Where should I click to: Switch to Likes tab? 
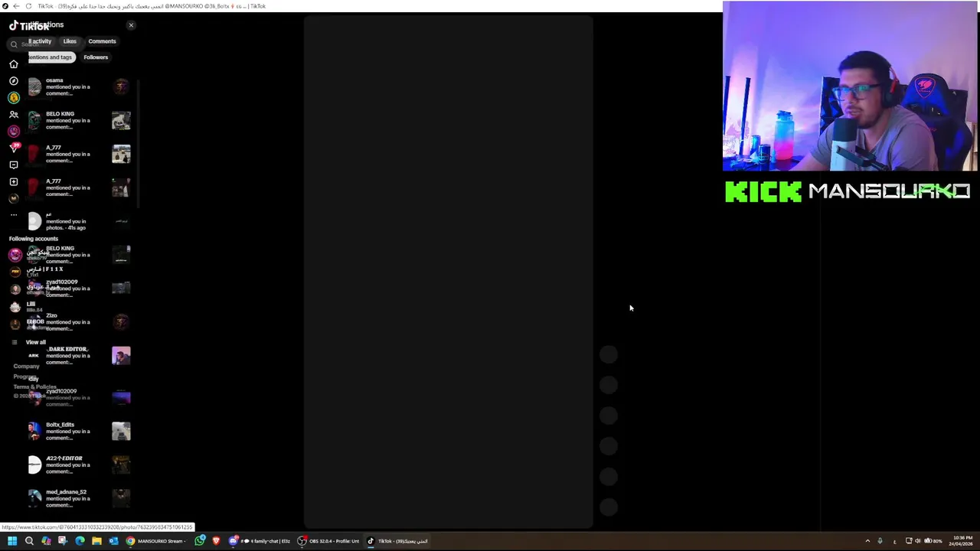click(x=70, y=41)
